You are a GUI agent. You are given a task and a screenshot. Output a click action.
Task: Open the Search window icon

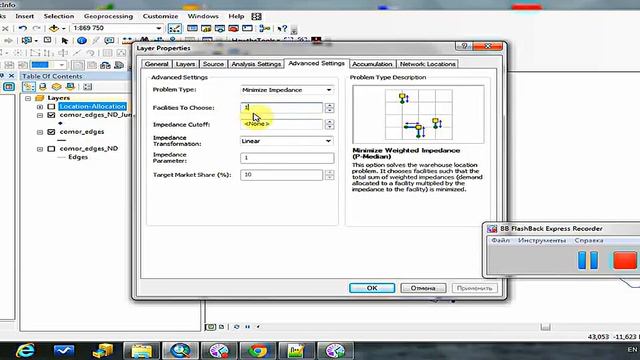tap(220, 28)
